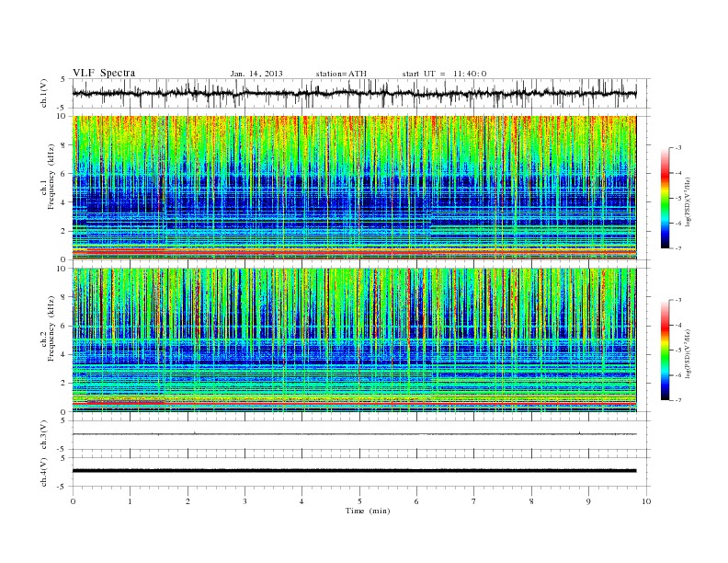Click the "ch.1(V)" axis label
Viewport: 728px width, 563px height.
point(44,94)
